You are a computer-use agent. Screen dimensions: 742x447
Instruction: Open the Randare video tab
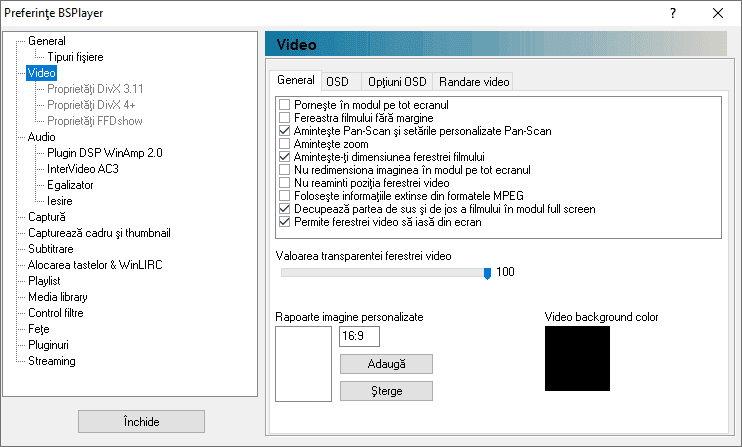(474, 81)
